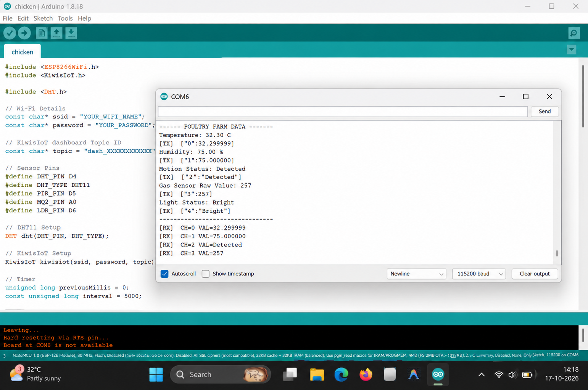Click the "#define MQ2_PIN A0" code line
Viewport: 588px width, 390px height.
(41, 202)
